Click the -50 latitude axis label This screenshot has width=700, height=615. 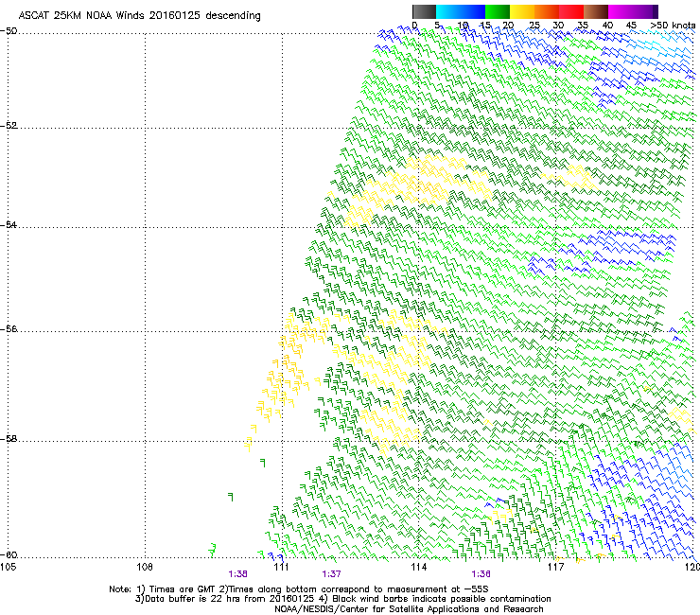(x=9, y=31)
